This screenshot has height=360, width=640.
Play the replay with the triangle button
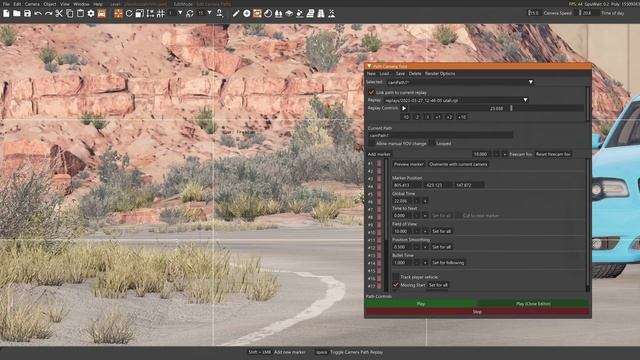[x=404, y=108]
